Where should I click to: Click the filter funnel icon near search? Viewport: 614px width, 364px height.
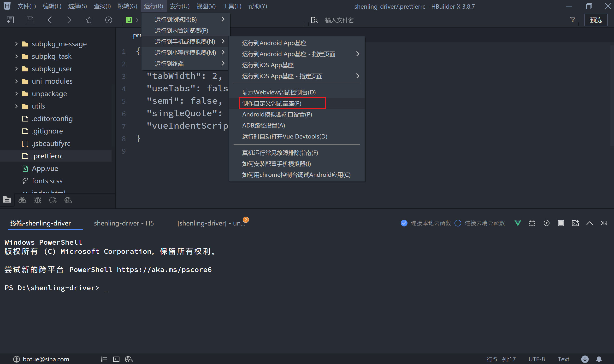click(x=573, y=20)
